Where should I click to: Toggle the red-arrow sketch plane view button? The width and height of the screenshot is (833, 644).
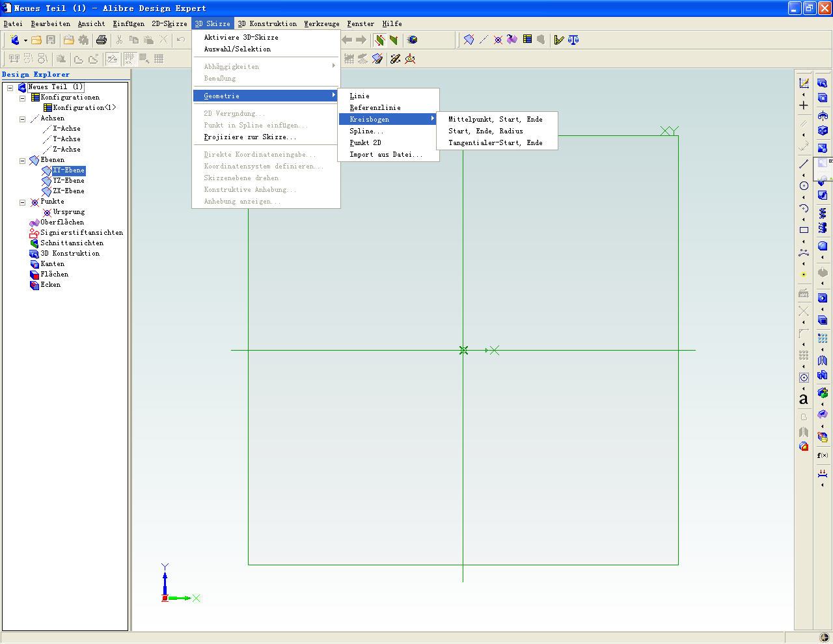coord(379,40)
